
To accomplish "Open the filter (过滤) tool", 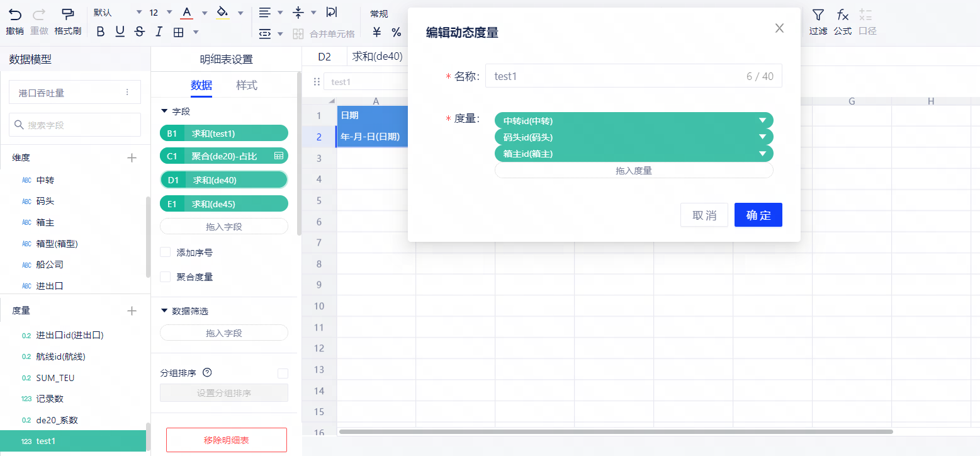I will [818, 14].
